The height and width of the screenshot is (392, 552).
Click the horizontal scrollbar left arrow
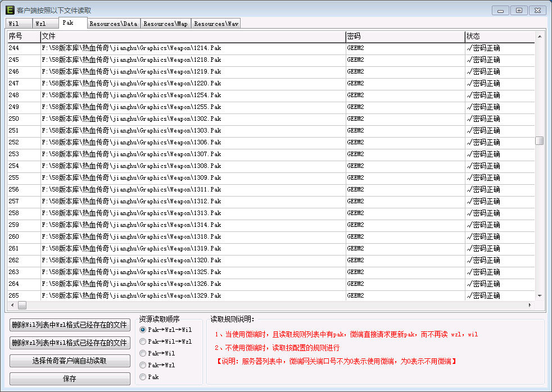pos(12,305)
